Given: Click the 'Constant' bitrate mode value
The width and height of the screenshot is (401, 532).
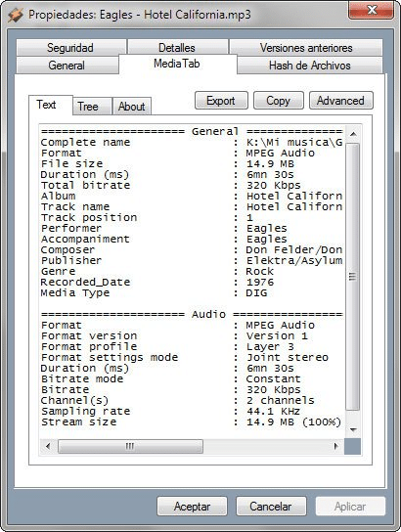Looking at the screenshot, I should click(274, 379).
